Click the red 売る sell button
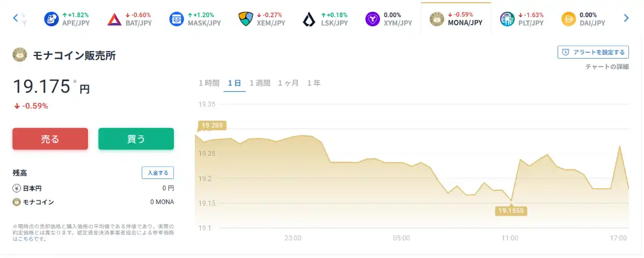This screenshot has width=644, height=258. [50, 139]
